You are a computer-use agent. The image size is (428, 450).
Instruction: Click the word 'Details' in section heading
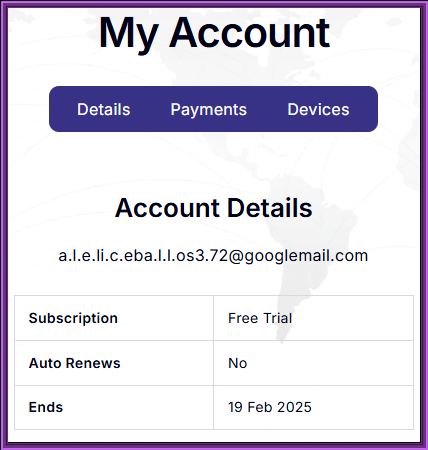tap(270, 208)
